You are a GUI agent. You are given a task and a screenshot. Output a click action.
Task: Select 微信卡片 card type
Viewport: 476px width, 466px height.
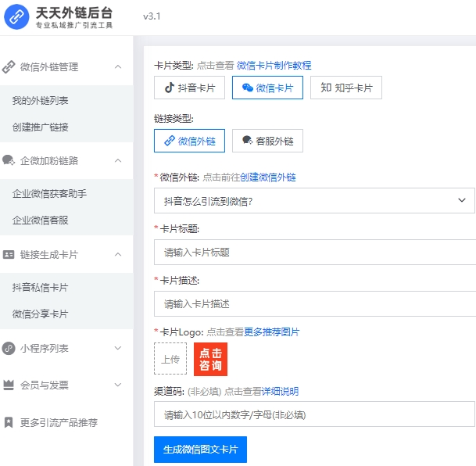[267, 88]
